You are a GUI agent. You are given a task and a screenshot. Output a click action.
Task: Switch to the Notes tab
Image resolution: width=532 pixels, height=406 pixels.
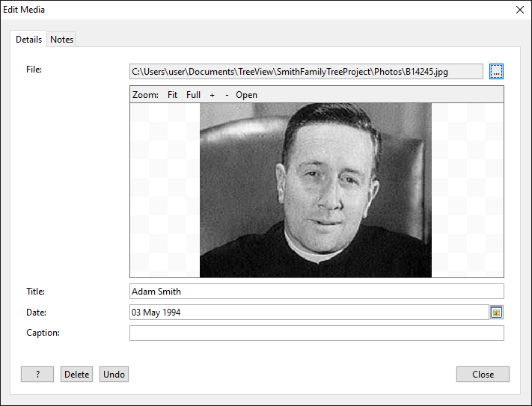[x=61, y=40]
